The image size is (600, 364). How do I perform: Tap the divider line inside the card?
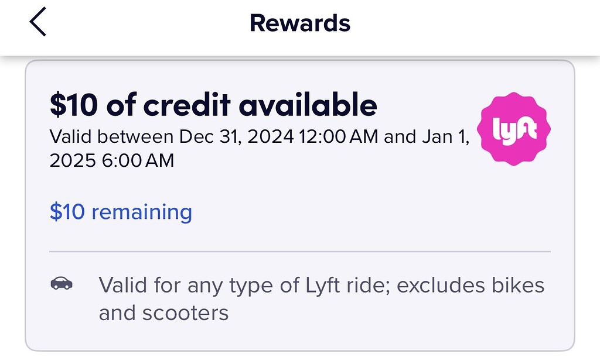click(300, 250)
